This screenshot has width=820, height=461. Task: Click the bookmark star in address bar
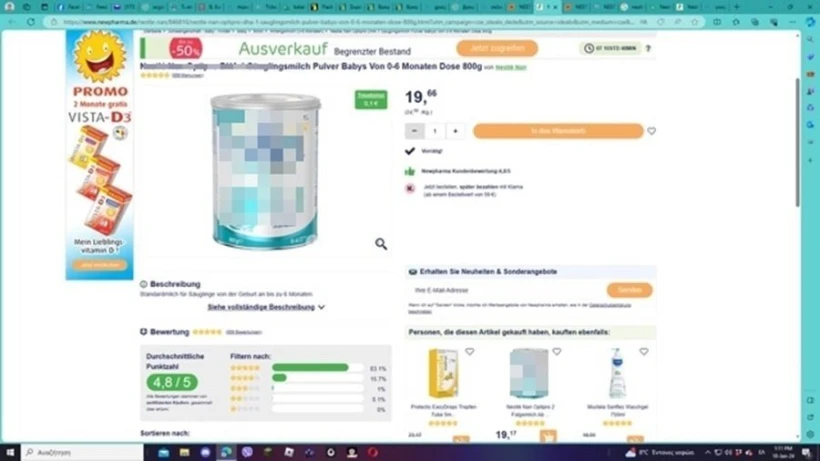(694, 22)
